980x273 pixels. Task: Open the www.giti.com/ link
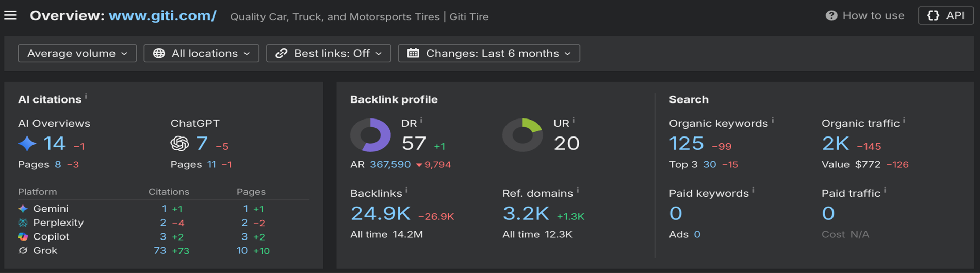click(162, 15)
